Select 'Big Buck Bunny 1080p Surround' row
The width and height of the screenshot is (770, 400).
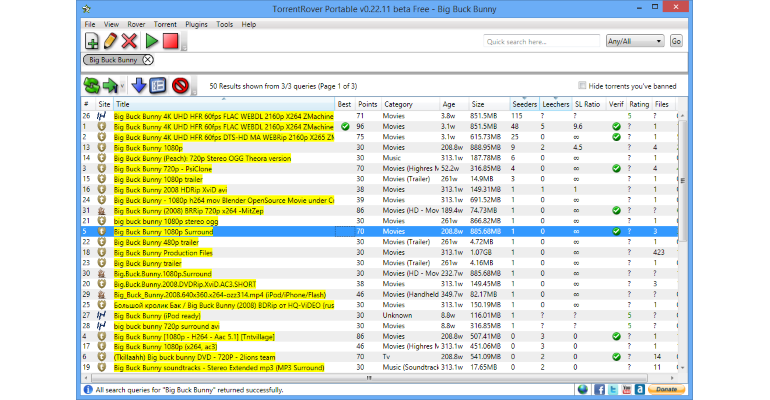point(380,232)
